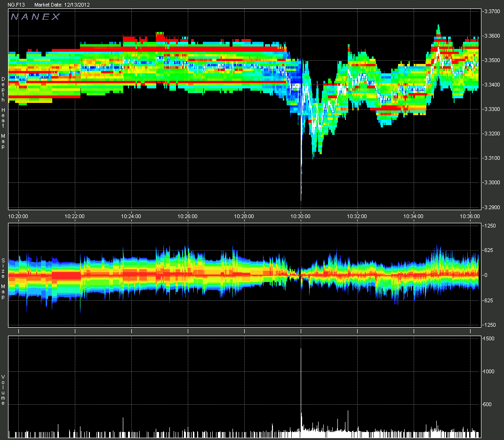The width and height of the screenshot is (504, 440).
Task: Click the upper 625 size axis label
Action: click(488, 250)
